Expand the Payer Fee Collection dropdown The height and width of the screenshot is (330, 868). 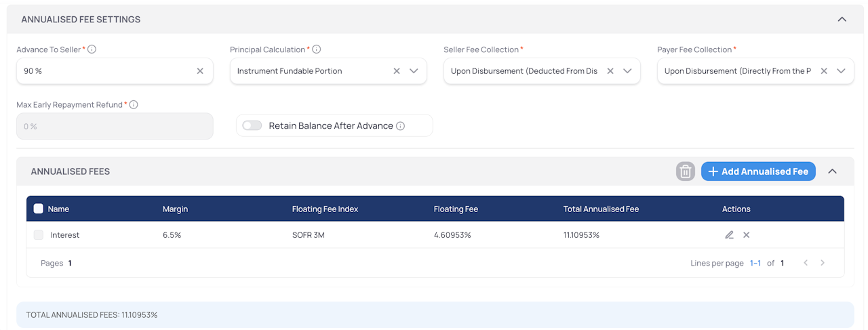[x=841, y=71]
